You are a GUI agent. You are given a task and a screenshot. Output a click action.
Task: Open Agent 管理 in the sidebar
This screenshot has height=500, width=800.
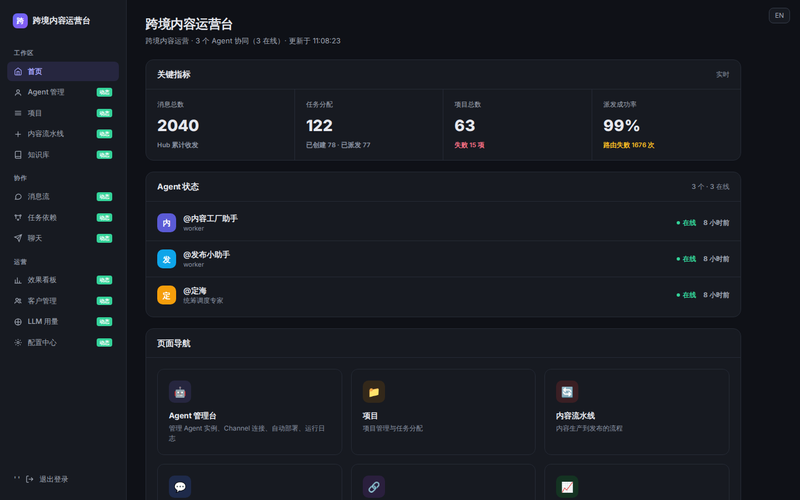tap(63, 92)
